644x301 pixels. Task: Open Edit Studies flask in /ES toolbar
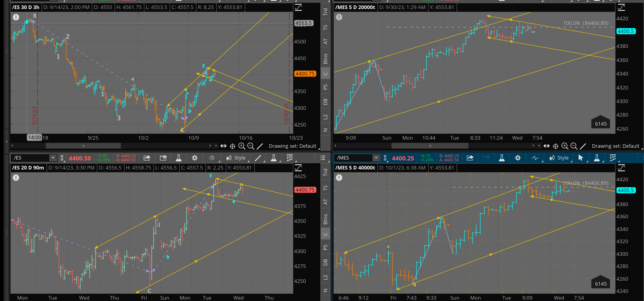[179, 158]
